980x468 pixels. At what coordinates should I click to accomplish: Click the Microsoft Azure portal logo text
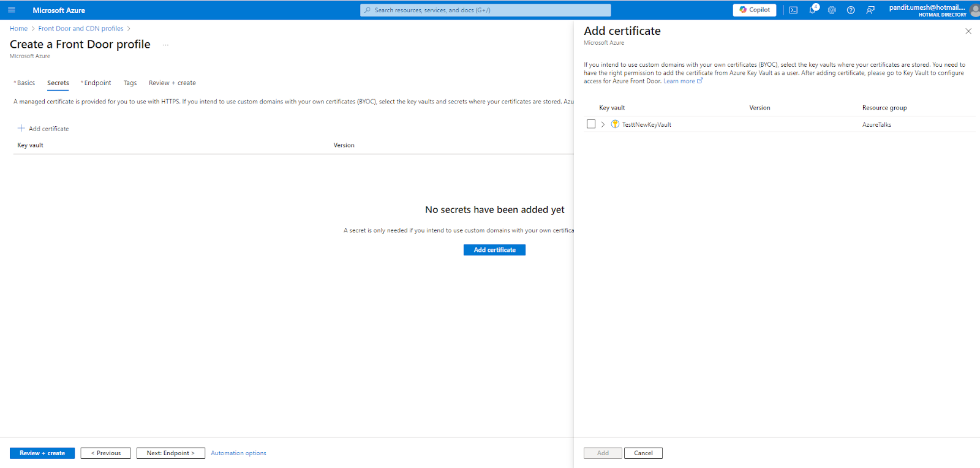(x=59, y=10)
